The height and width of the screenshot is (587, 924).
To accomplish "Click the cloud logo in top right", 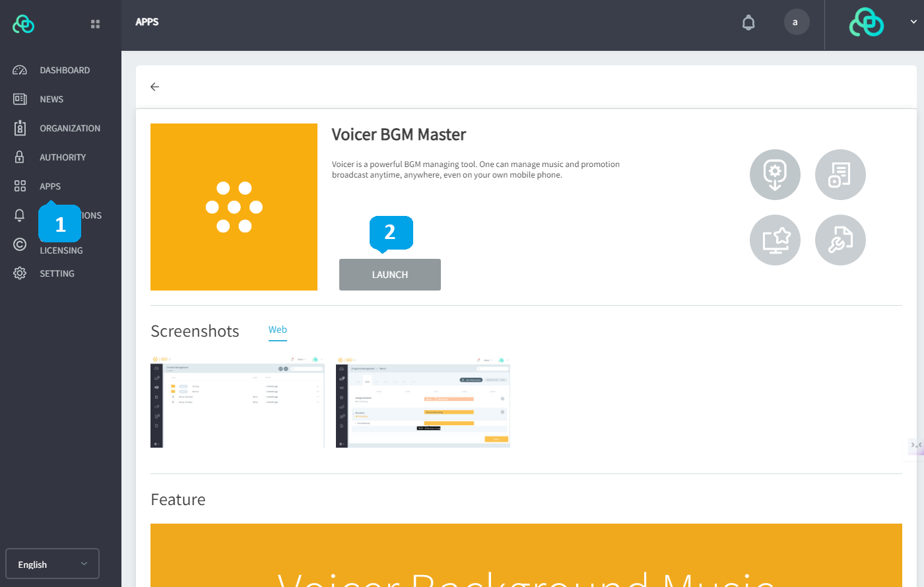I will (867, 22).
